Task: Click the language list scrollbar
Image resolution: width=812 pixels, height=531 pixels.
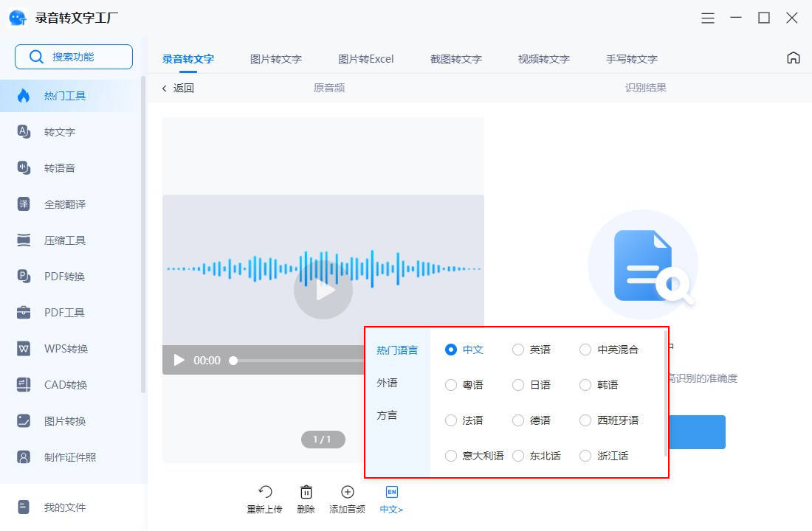Action: click(665, 393)
